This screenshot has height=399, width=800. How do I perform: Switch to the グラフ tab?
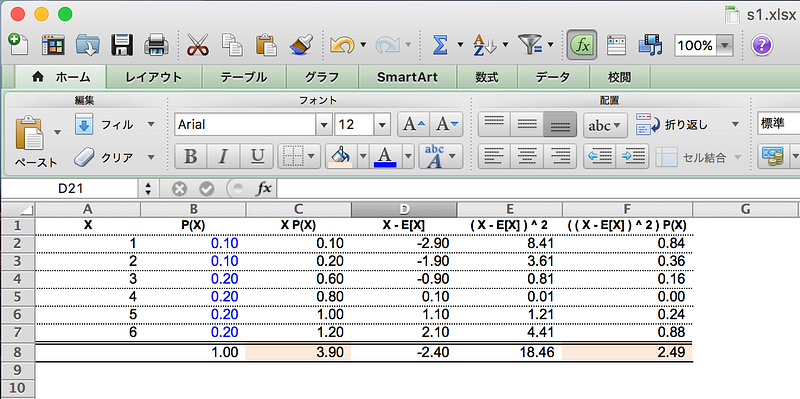(x=321, y=77)
